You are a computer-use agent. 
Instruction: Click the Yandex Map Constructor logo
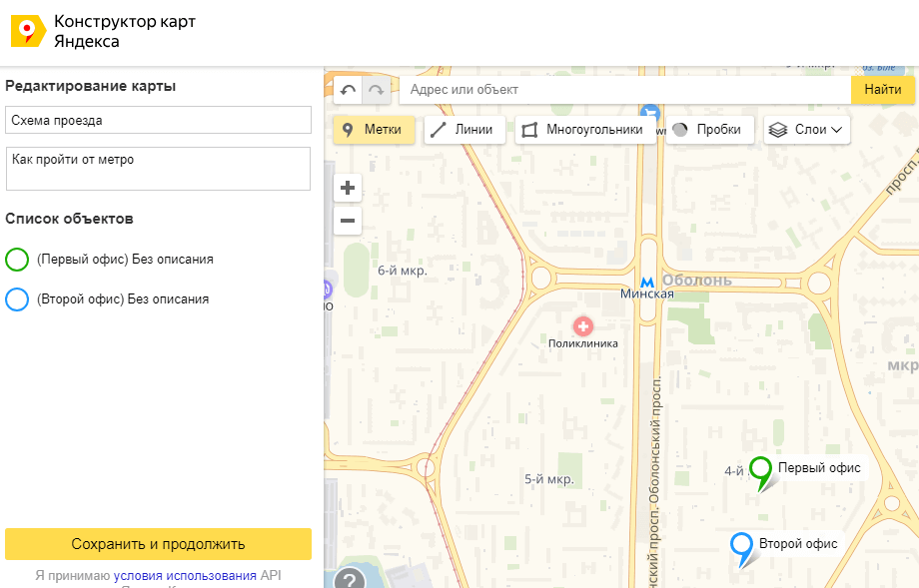click(x=28, y=32)
